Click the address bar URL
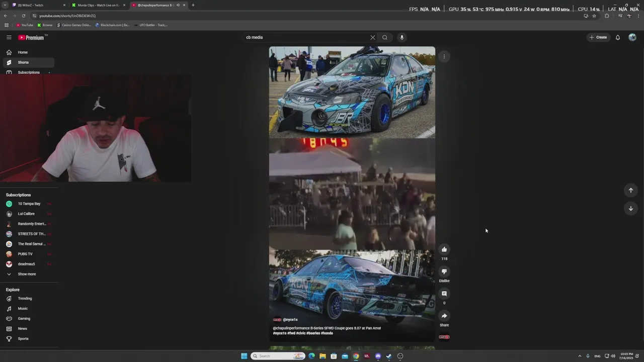This screenshot has height=362, width=644. [x=67, y=16]
